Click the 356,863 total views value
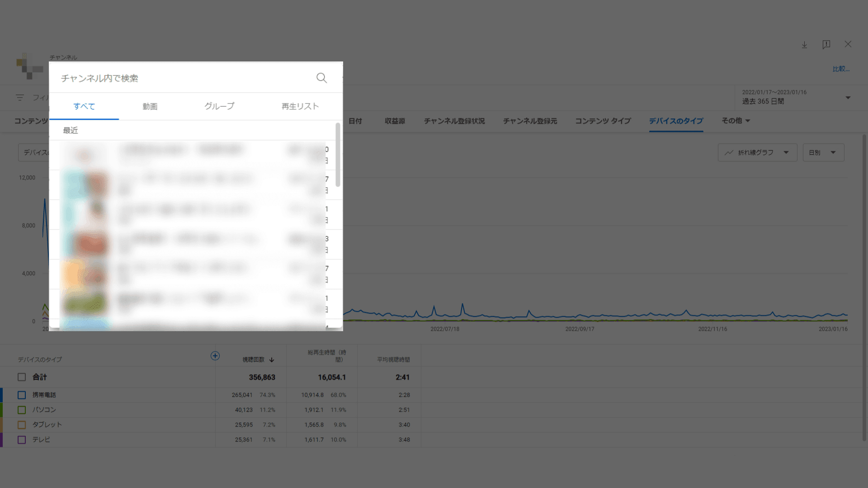Image resolution: width=868 pixels, height=488 pixels. [262, 377]
